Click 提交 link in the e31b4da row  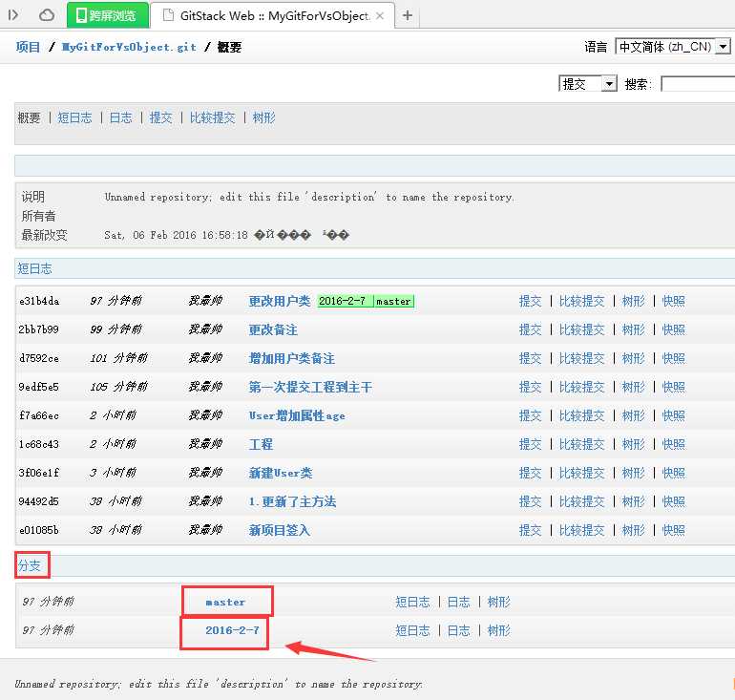pos(530,301)
